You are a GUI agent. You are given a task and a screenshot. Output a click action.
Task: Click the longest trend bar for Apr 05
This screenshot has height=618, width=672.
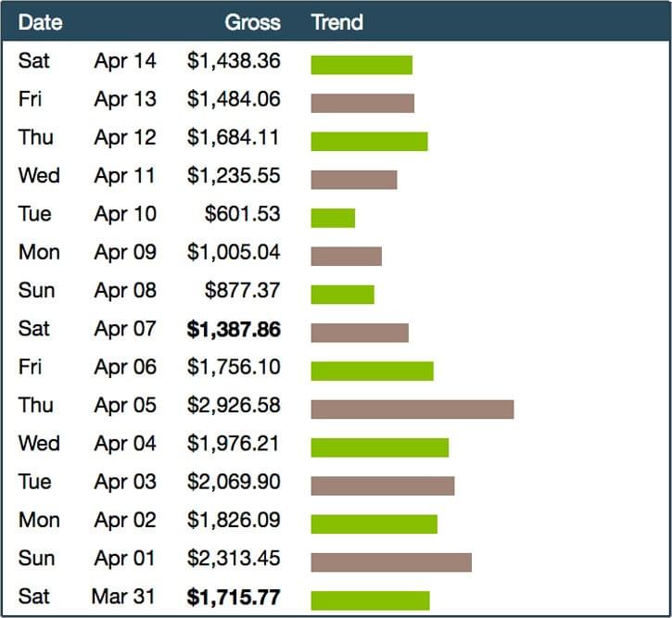coord(412,409)
